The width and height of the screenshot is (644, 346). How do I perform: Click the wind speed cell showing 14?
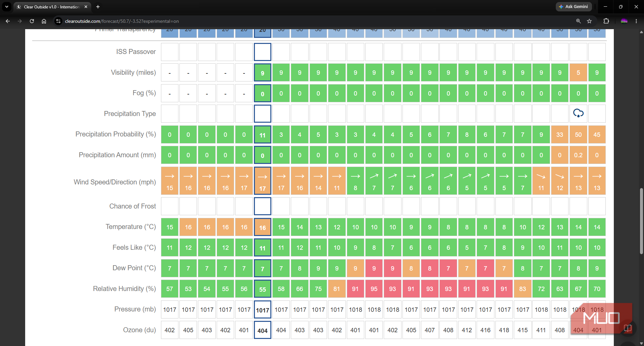tap(318, 181)
